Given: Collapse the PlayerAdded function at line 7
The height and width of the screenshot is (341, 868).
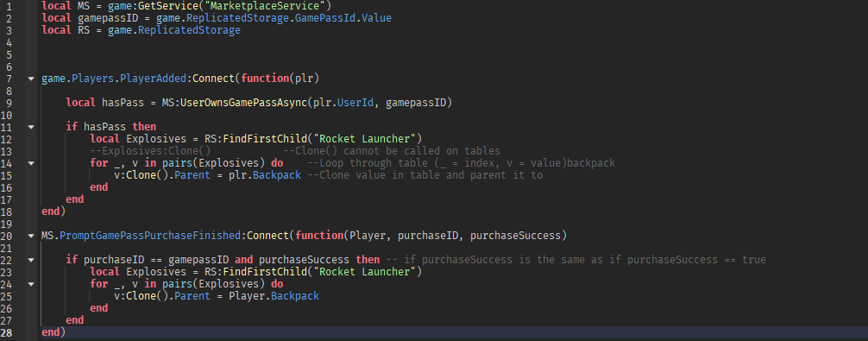Looking at the screenshot, I should click(31, 79).
